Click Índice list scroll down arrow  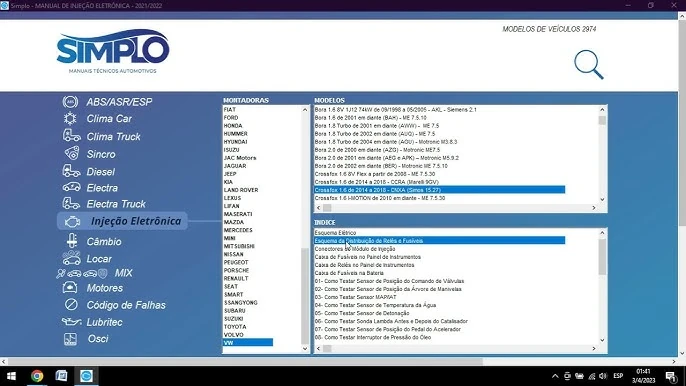602,340
